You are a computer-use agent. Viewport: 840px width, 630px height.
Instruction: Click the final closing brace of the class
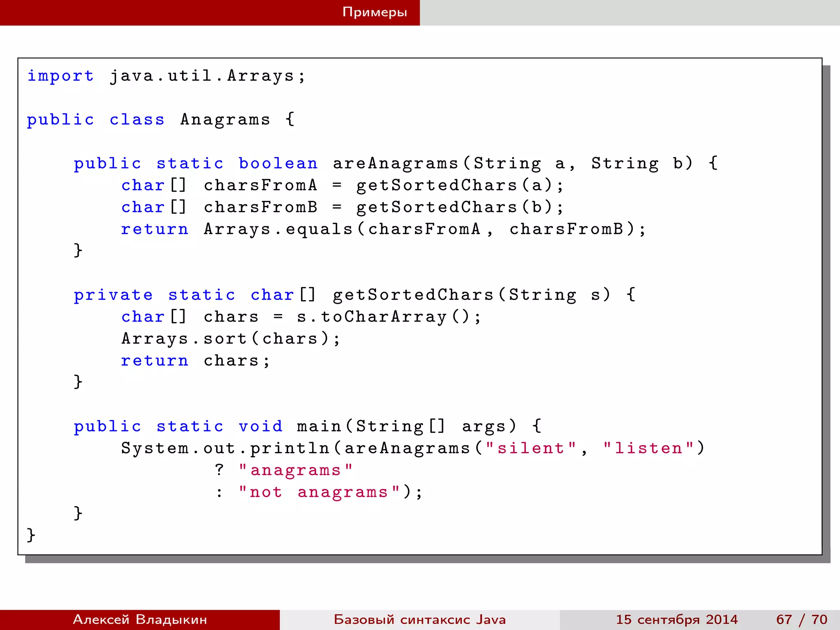tap(31, 535)
